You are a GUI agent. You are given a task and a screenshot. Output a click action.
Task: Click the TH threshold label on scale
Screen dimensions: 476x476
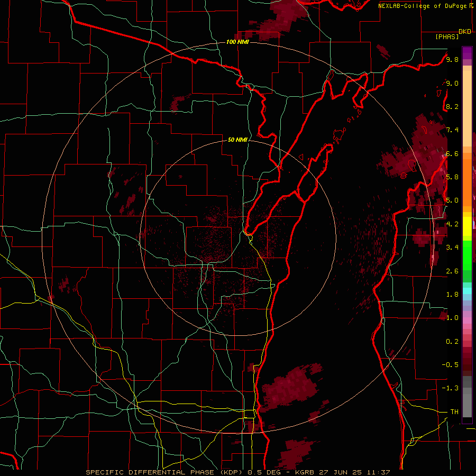pos(454,412)
